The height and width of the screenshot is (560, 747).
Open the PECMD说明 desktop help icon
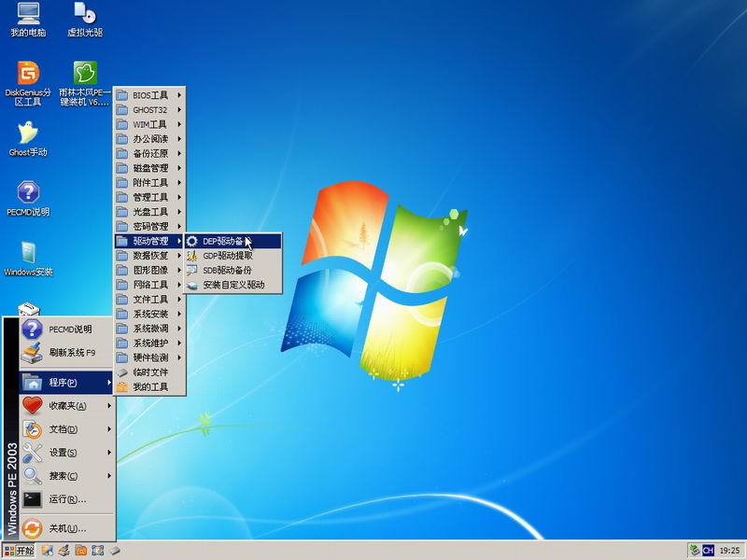point(28,193)
